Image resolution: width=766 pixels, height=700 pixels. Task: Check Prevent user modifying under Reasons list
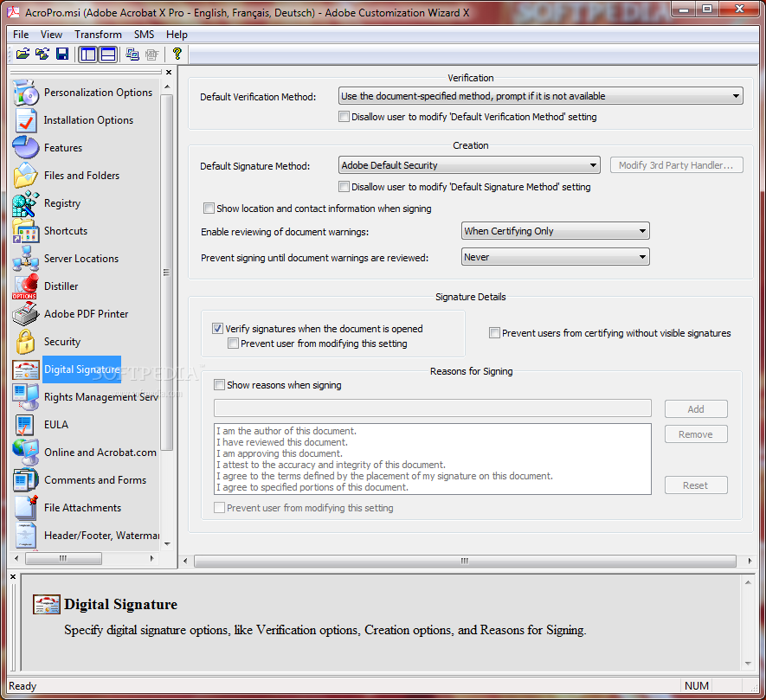(219, 508)
